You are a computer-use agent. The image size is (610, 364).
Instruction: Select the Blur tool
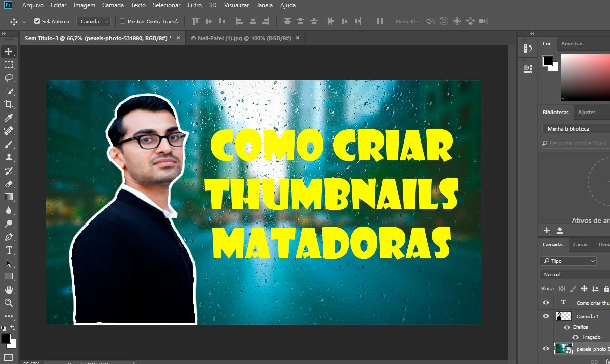(x=9, y=210)
